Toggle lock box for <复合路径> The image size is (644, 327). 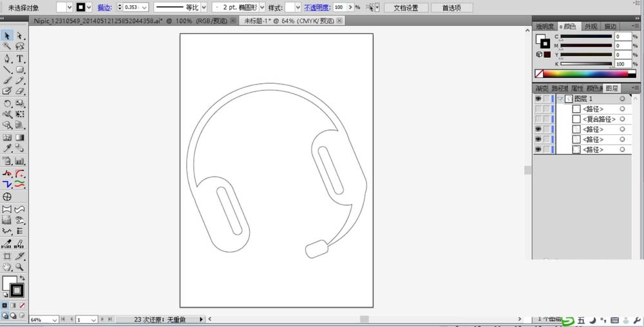546,119
